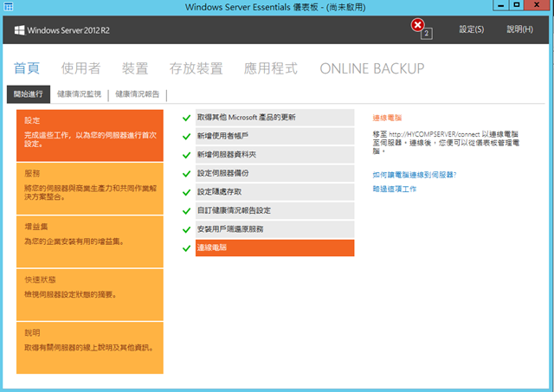Image resolution: width=554 pixels, height=392 pixels.
Task: Switch to the 裝置 tab
Action: click(x=135, y=68)
